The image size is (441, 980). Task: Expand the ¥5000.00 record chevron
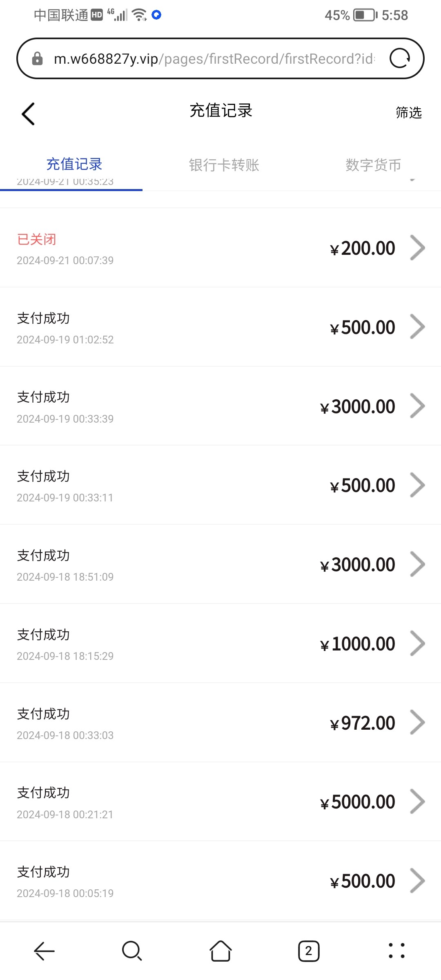pos(417,802)
